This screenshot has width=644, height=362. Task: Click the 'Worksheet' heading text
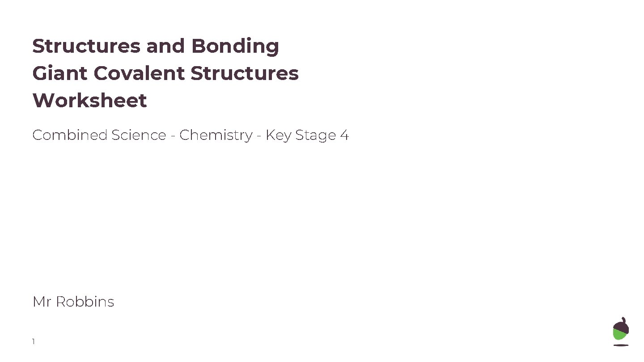coord(89,101)
